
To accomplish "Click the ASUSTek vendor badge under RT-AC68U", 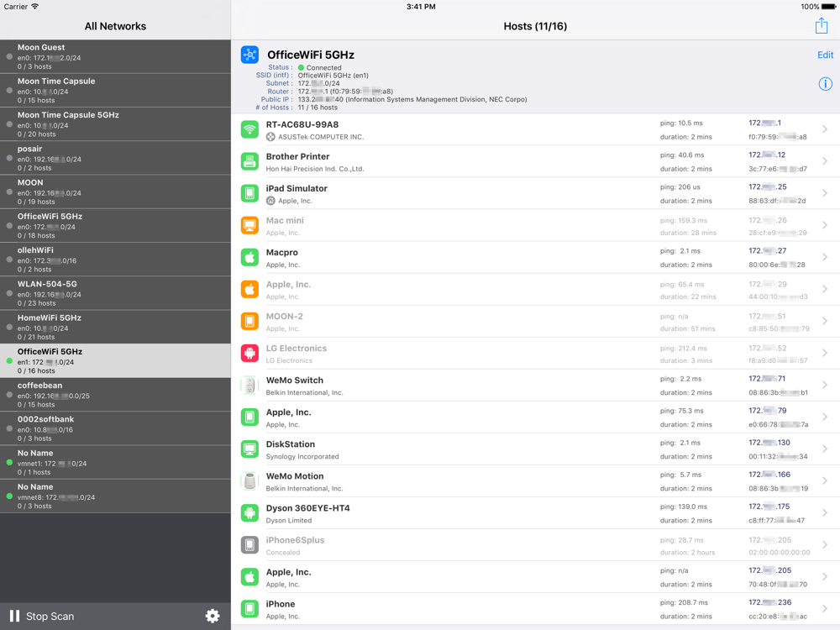I will point(270,137).
